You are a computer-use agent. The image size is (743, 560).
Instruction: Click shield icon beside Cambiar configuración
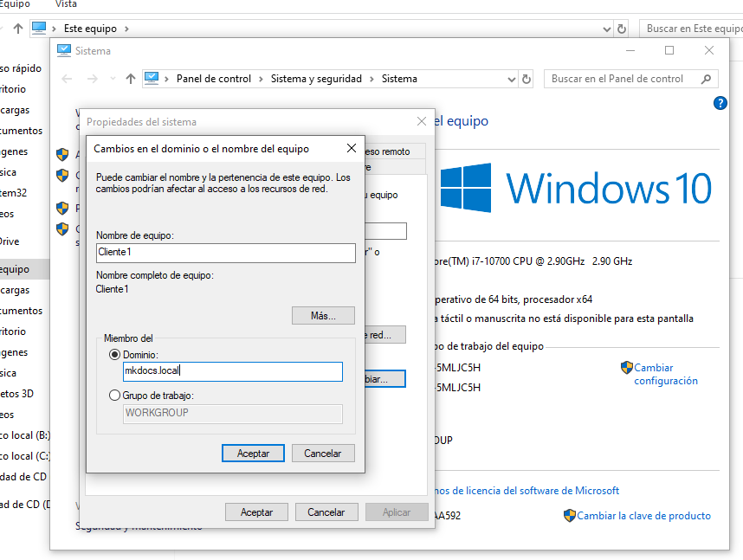(x=627, y=368)
